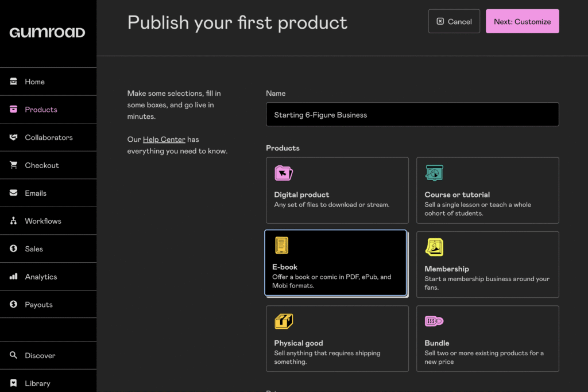Open the Library bookmark icon in the sidebar

[13, 383]
